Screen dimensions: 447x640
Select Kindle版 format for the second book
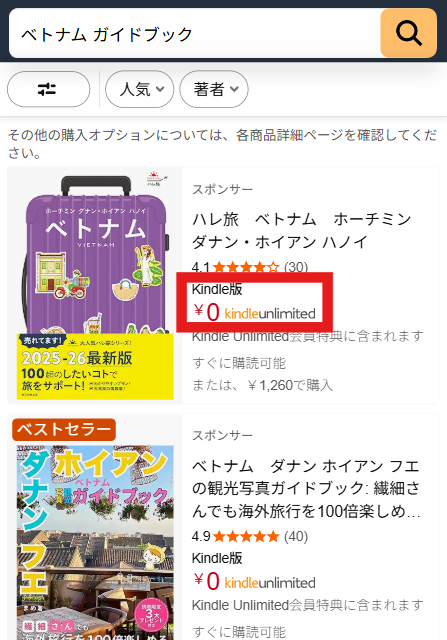[x=217, y=558]
